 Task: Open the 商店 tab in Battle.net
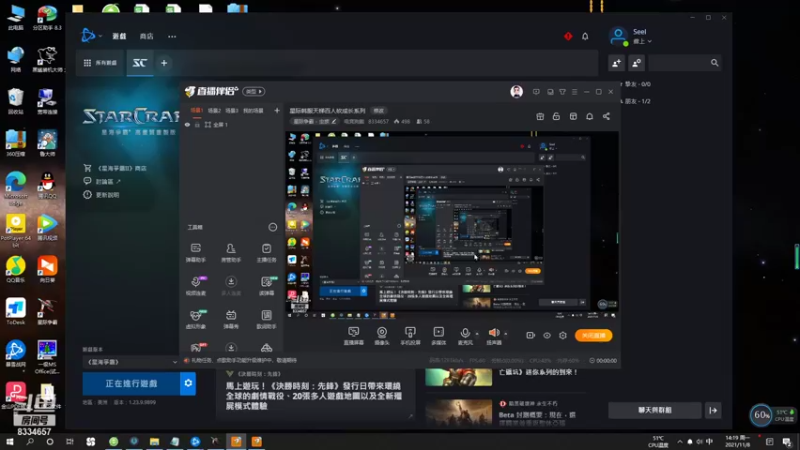(x=146, y=36)
